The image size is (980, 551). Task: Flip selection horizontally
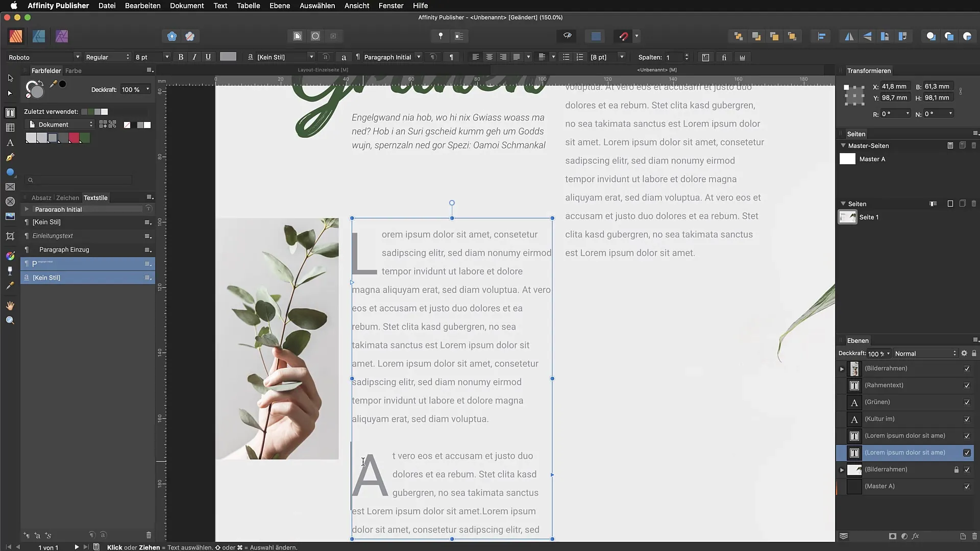point(849,36)
